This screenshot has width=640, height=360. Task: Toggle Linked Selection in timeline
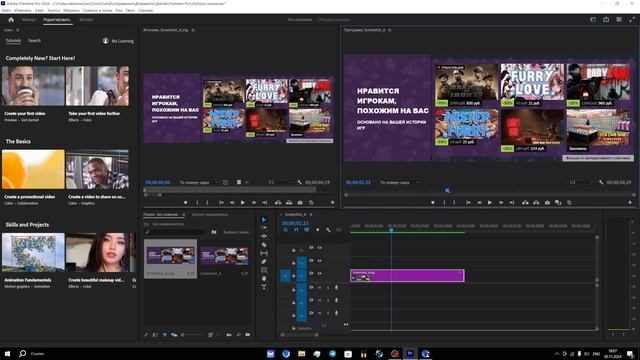(307, 230)
